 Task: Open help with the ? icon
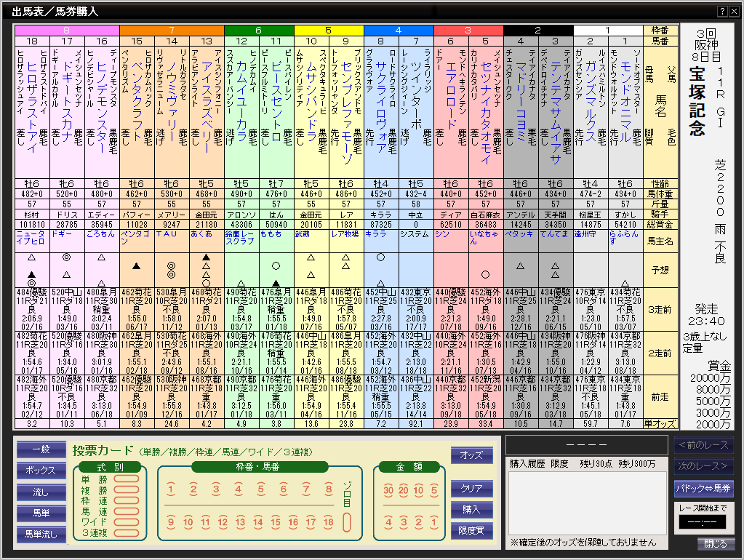coord(722,12)
